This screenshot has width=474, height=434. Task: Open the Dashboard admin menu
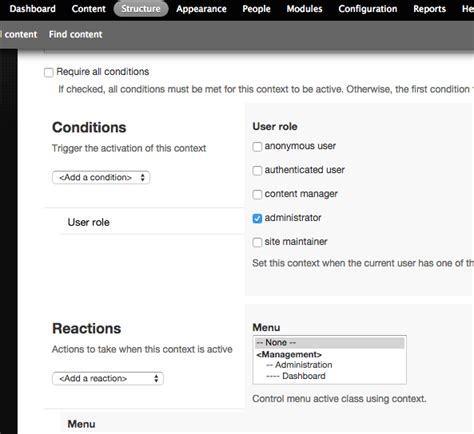32,9
